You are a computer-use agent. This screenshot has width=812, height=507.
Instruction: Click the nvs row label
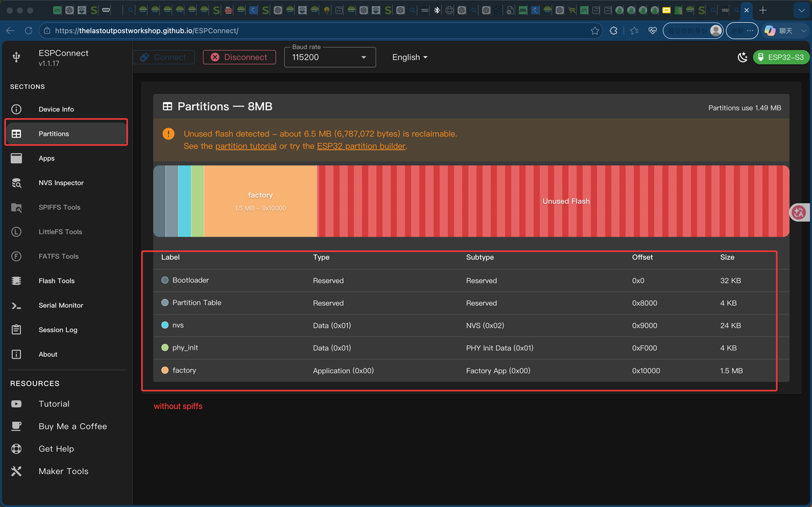click(178, 325)
